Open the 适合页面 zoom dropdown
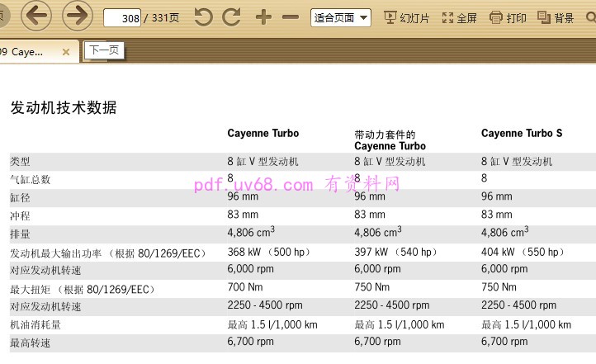596x364 pixels. [341, 17]
